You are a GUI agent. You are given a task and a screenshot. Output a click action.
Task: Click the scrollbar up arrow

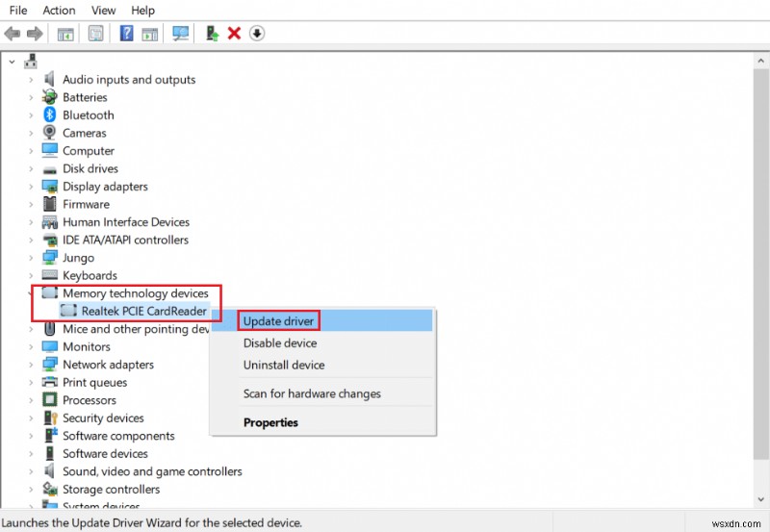coord(760,61)
